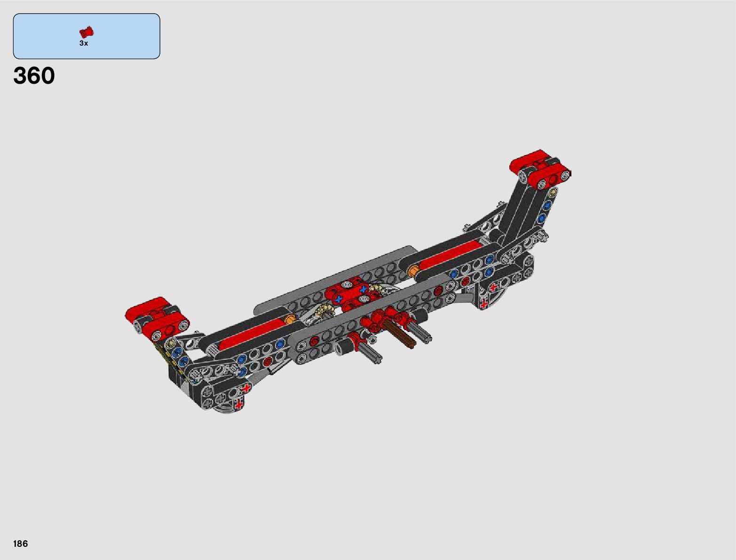Click the 3x quantity label
The height and width of the screenshot is (560, 736).
click(84, 43)
